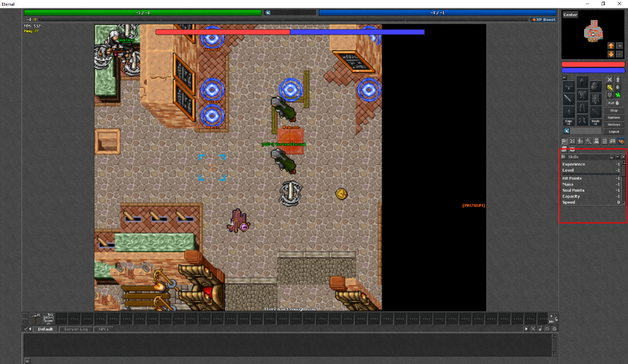Screen dimensions: 628x364
Task: Close the Skills panel
Action: click(622, 157)
